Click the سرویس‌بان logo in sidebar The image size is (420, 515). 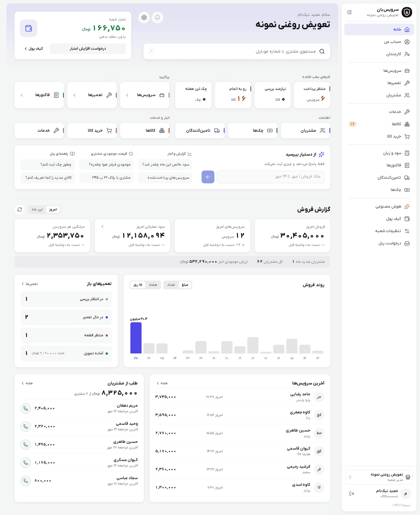407,12
